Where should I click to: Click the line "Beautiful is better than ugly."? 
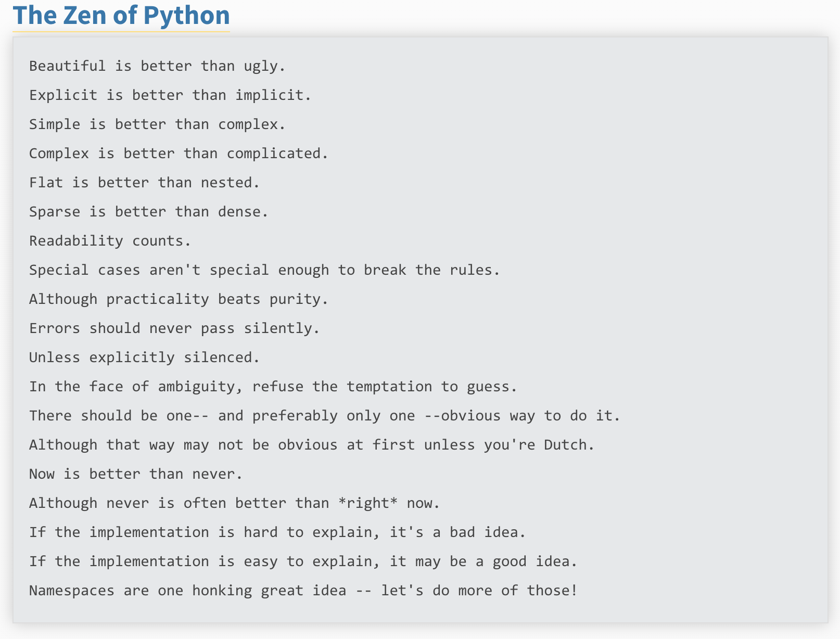click(157, 66)
